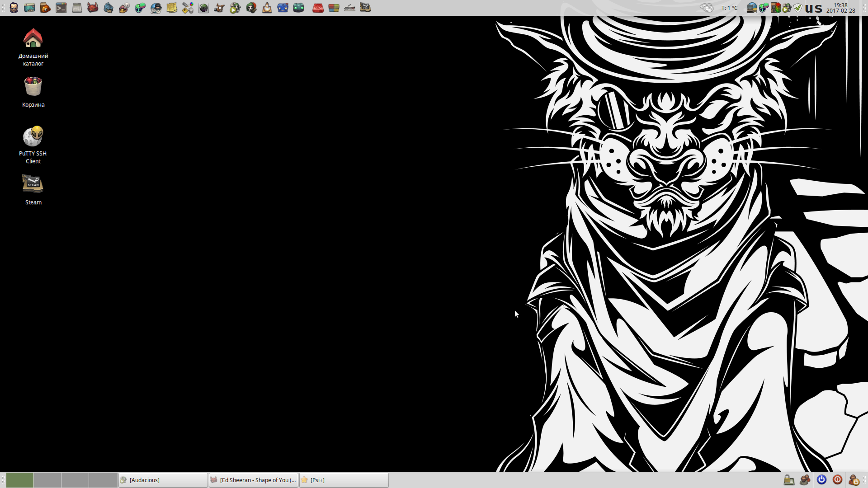868x488 pixels.
Task: Open the terminal launcher in top panel
Action: pyautogui.click(x=61, y=8)
